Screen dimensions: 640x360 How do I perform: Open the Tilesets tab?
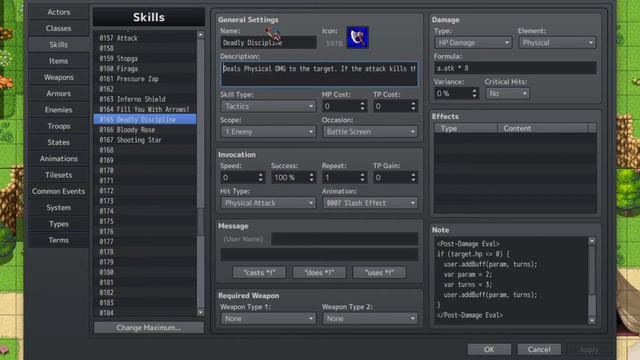(59, 175)
